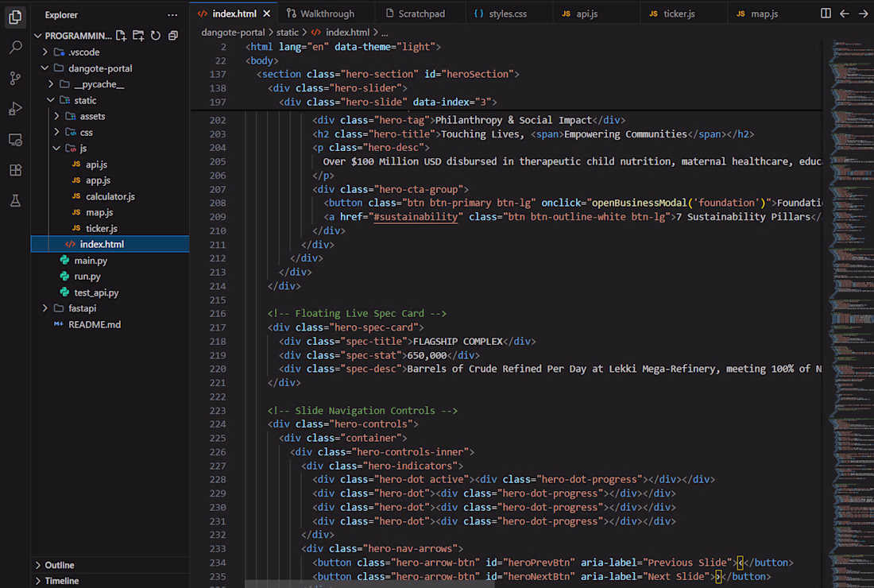Click the New File icon in Explorer header

point(121,36)
